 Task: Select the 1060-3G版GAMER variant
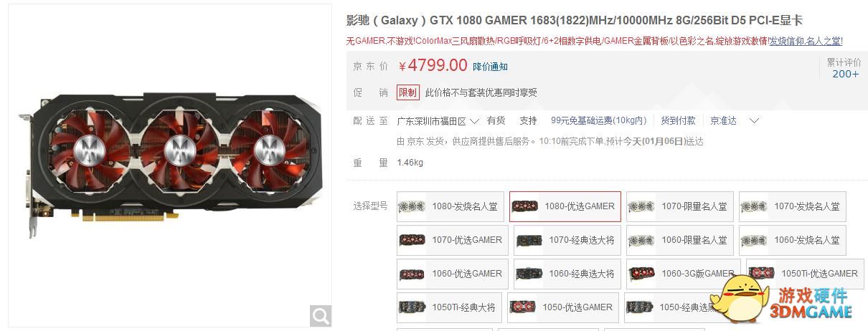684,274
